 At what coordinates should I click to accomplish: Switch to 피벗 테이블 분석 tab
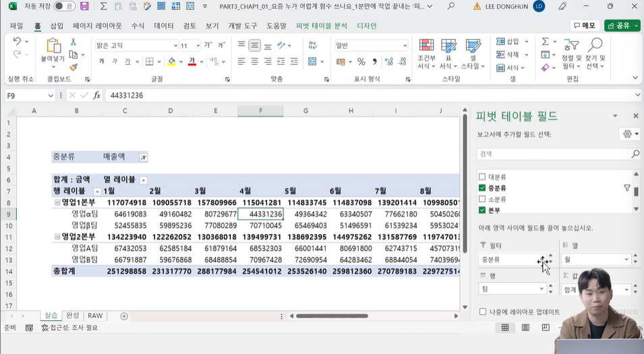(x=321, y=26)
